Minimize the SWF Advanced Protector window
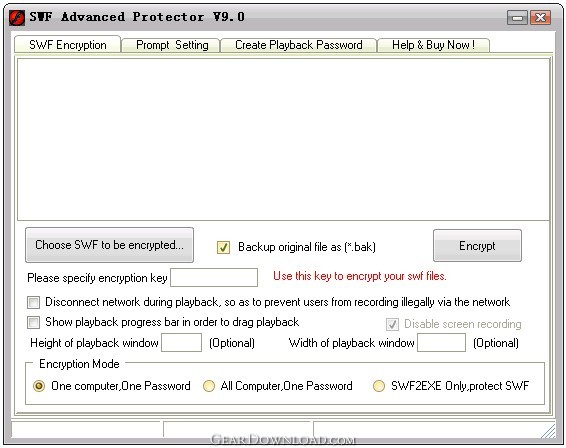This screenshot has height=448, width=566. coord(517,17)
